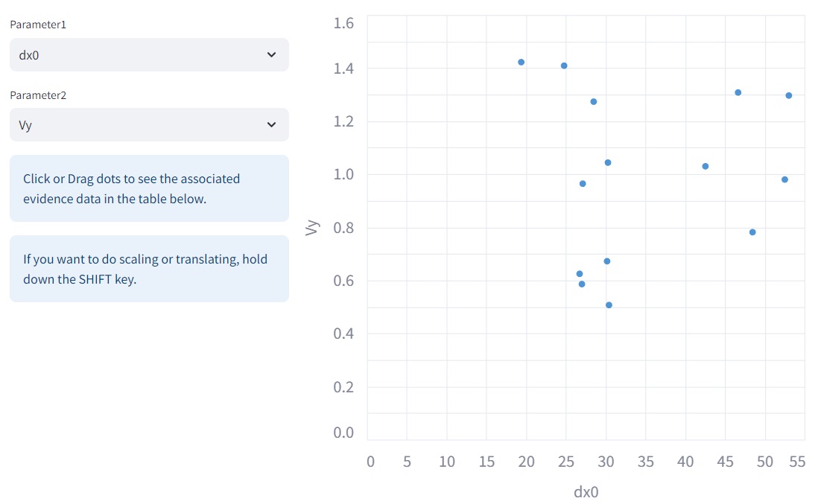Pick the dot near dx0 26.5, Vy 0.62

[x=580, y=274]
